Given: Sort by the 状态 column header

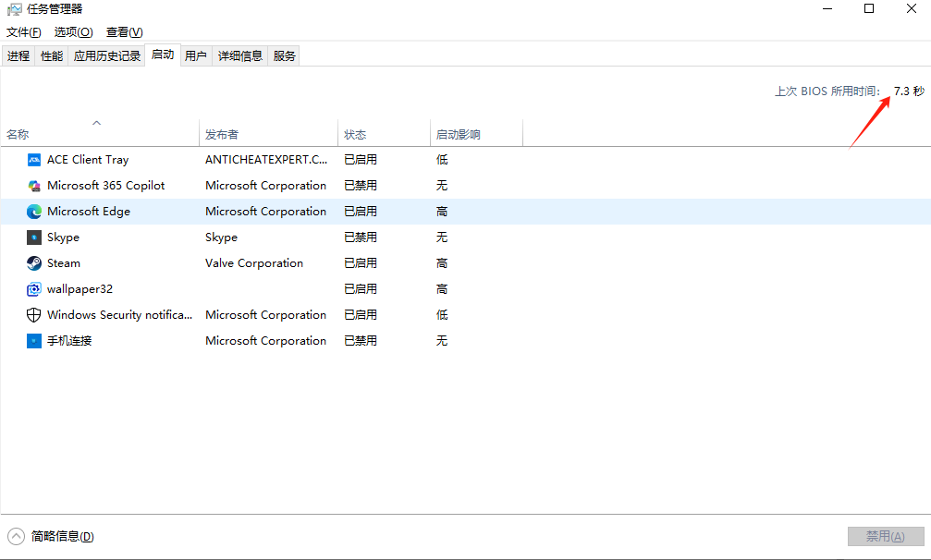Looking at the screenshot, I should pyautogui.click(x=385, y=134).
